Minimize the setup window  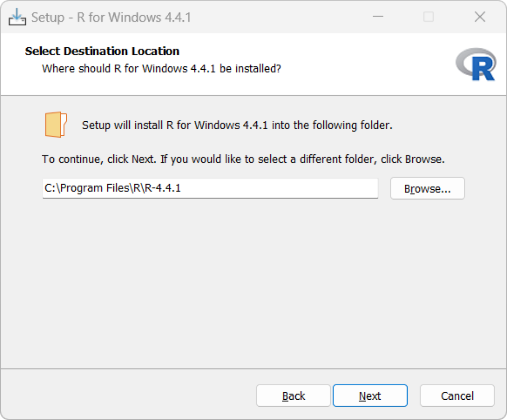[x=378, y=17]
